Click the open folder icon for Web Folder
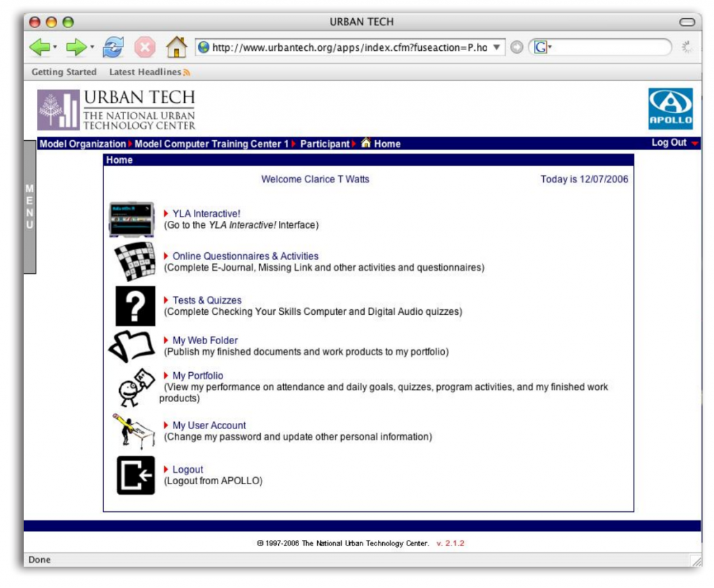714x588 pixels. pos(132,346)
